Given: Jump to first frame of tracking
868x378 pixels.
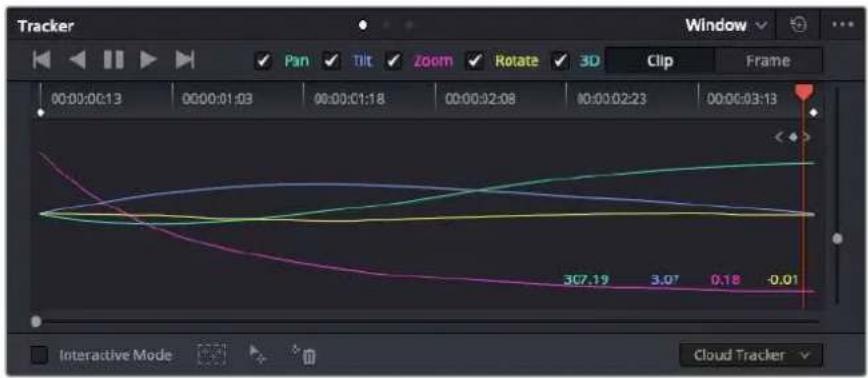Looking at the screenshot, I should [42, 60].
